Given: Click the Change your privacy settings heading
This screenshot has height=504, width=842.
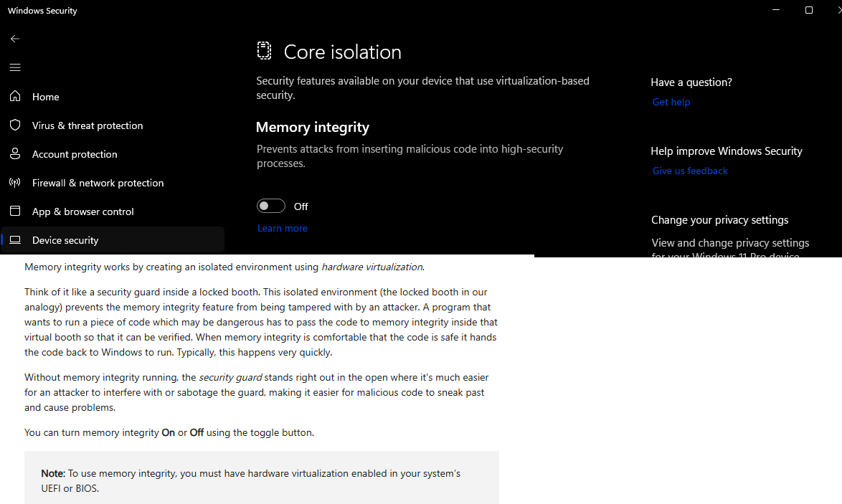Looking at the screenshot, I should pyautogui.click(x=719, y=219).
